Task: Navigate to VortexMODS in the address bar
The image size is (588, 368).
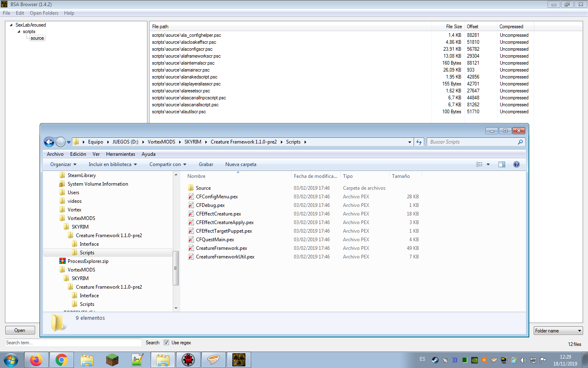Action: click(161, 142)
